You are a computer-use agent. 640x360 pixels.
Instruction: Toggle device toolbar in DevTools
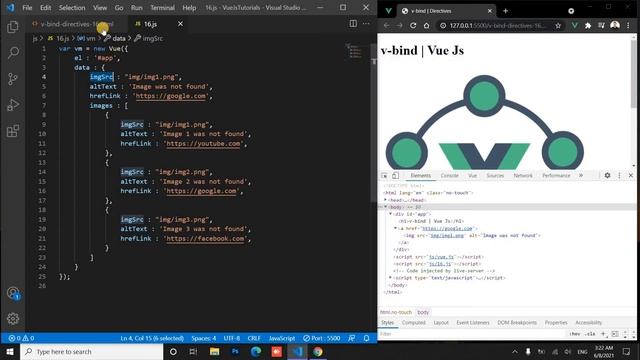tap(395, 176)
